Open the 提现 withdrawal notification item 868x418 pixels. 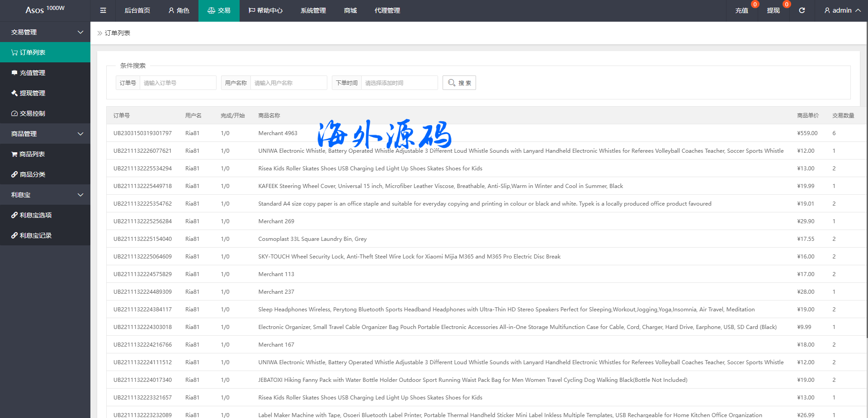pos(773,10)
